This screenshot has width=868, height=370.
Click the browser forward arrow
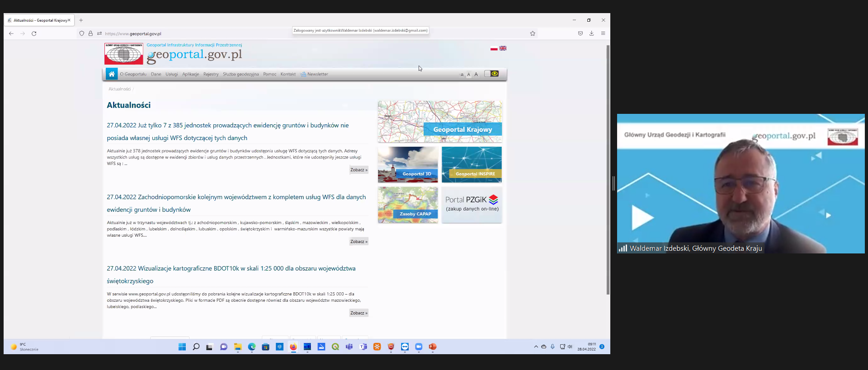click(23, 33)
